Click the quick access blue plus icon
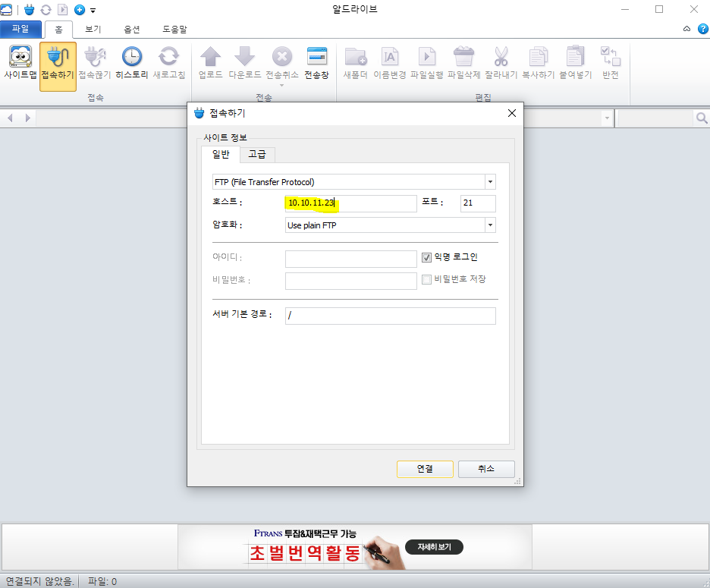 (80, 10)
